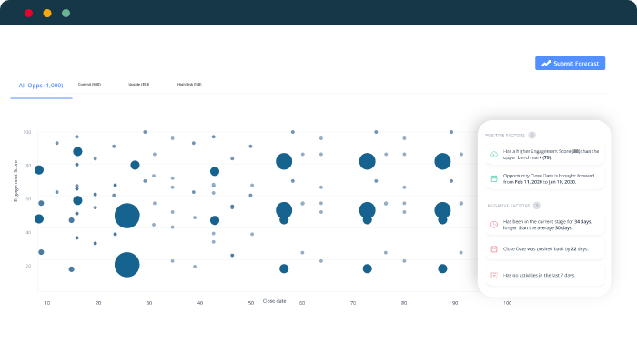Select the Upside tab
Image resolution: width=637 pixels, height=364 pixels.
(138, 85)
